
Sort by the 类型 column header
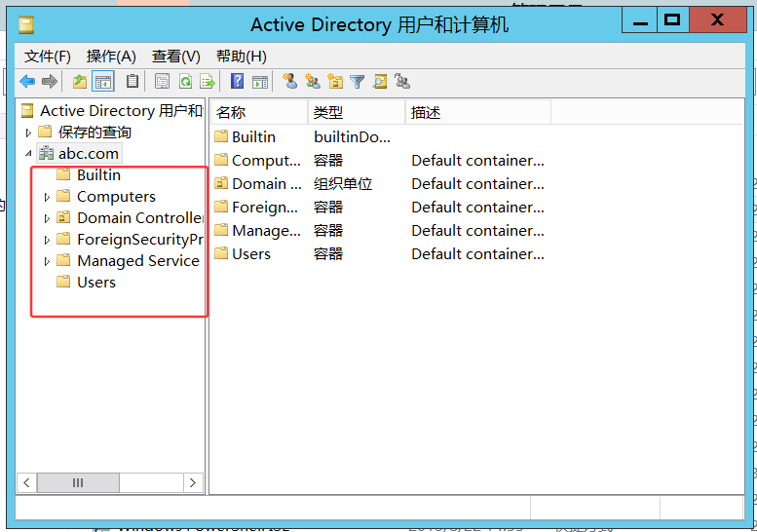click(357, 112)
